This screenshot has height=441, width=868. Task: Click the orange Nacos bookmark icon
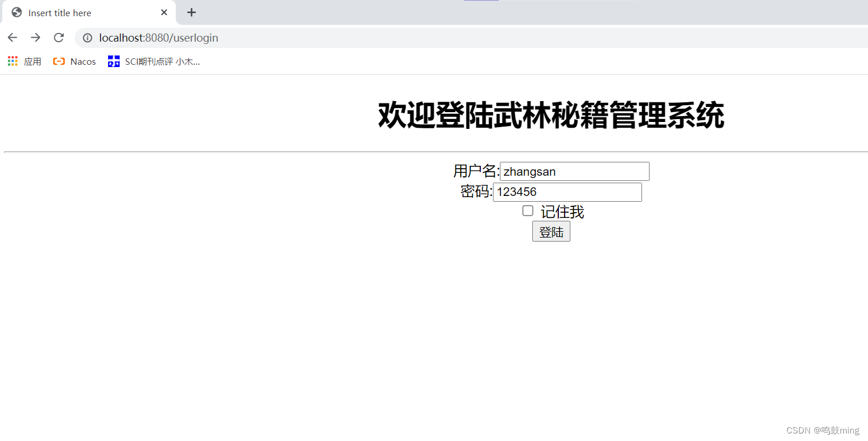click(59, 61)
